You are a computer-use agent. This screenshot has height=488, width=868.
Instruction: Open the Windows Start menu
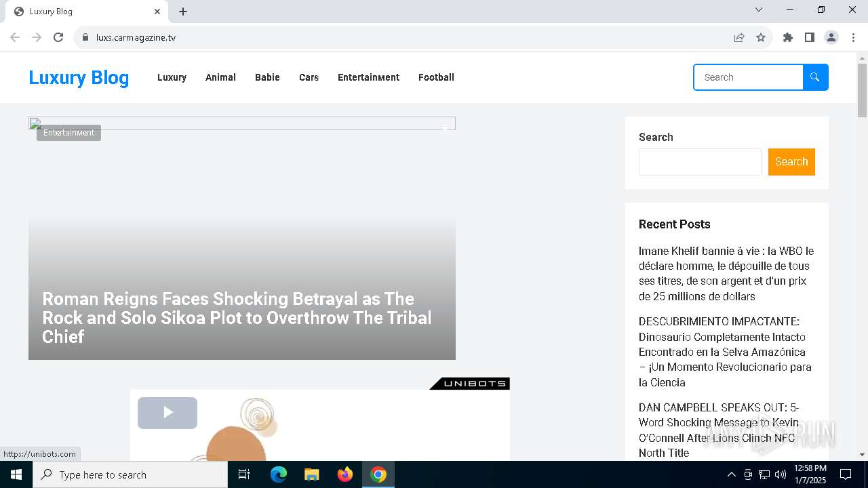16,474
